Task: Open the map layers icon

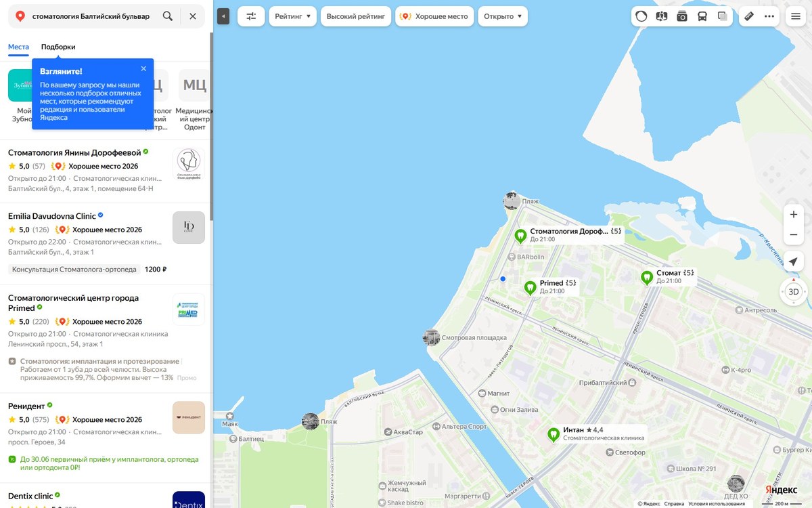Action: tap(723, 16)
